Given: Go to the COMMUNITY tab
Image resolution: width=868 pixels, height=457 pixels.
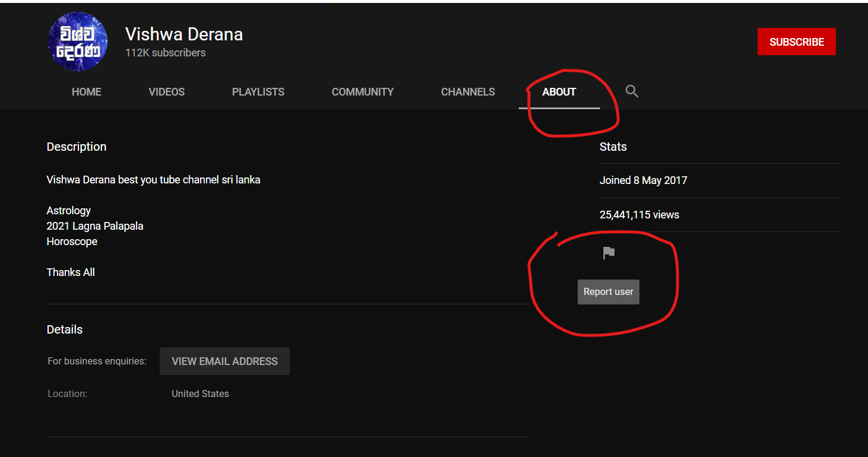Looking at the screenshot, I should tap(363, 92).
